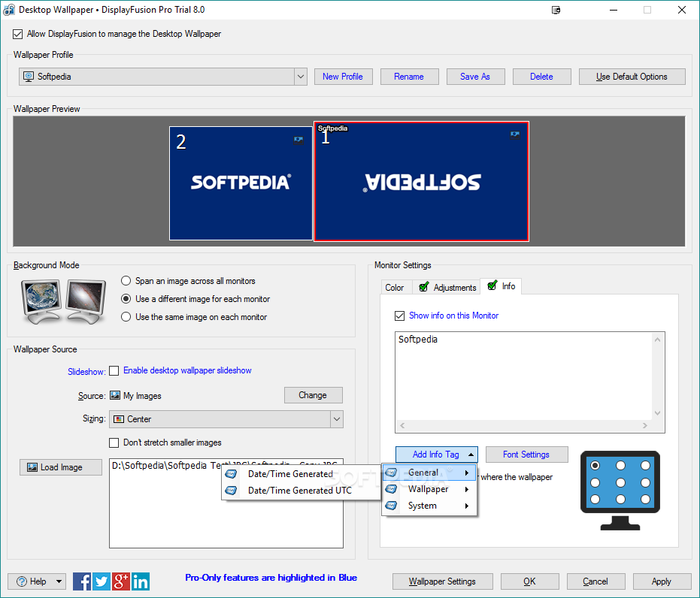Select bottom-left info position radio on monitor graphic
Screen dimensions: 700x598
tap(595, 500)
